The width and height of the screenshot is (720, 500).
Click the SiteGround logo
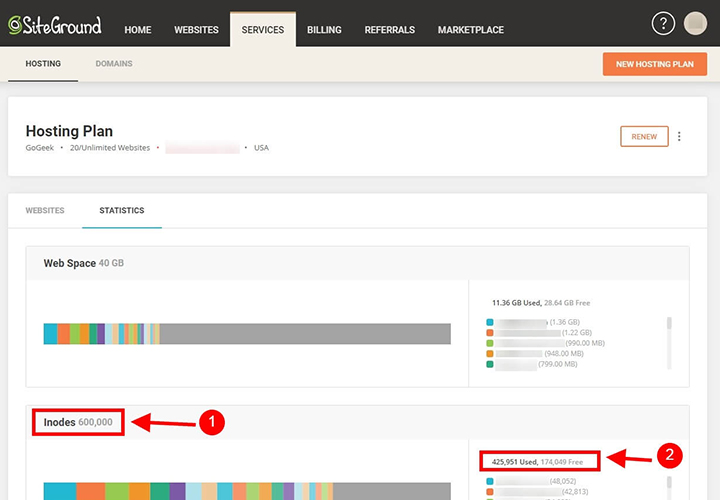(55, 26)
